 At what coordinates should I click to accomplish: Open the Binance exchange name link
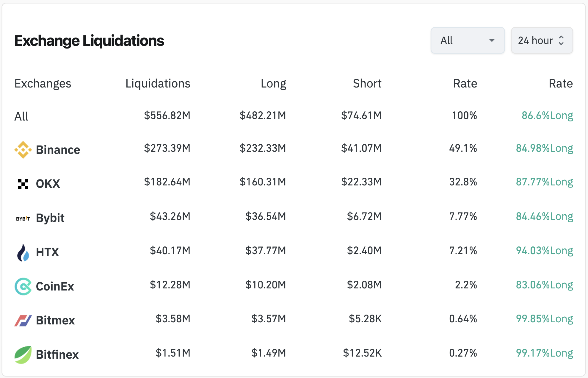(x=58, y=150)
